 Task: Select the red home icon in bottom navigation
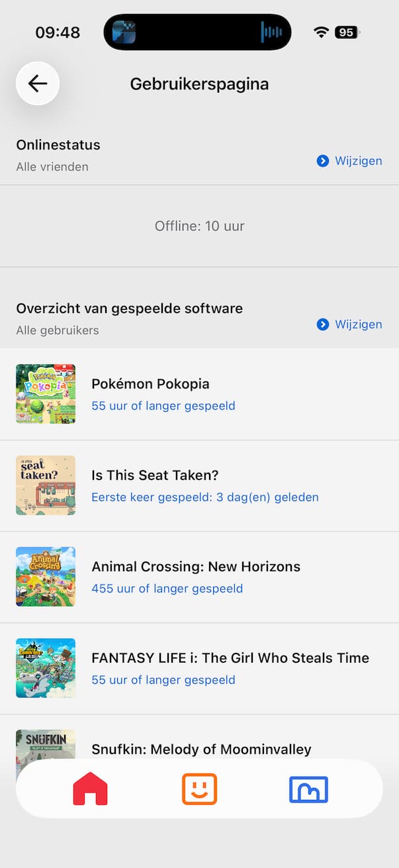[90, 789]
